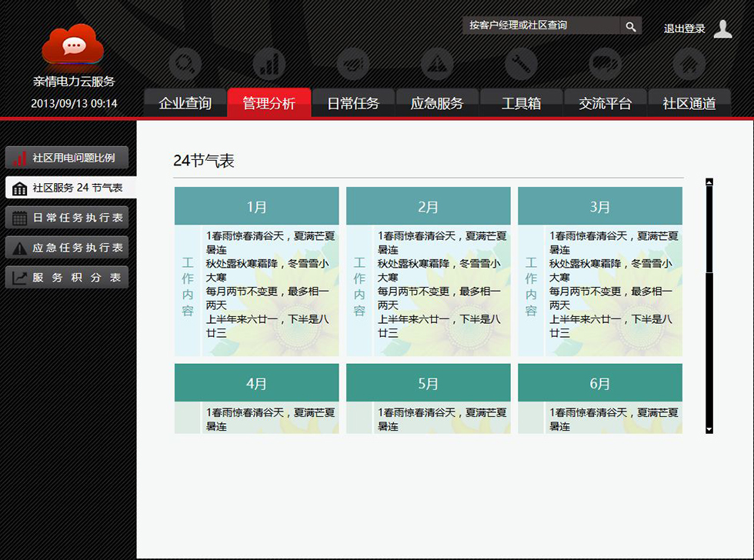Click the scrollbar down arrow

(x=709, y=429)
